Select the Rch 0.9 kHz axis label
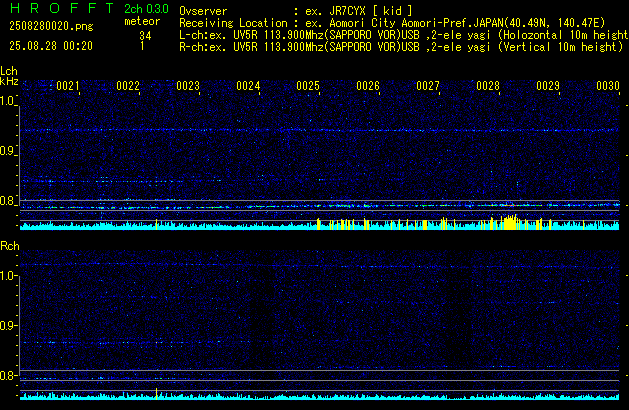Screen dimensions: 629x410 7,325
